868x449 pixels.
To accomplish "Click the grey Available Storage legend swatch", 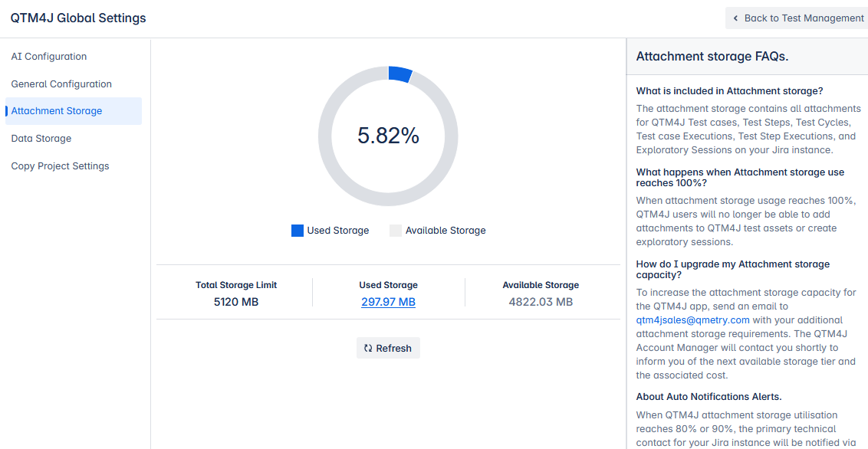I will click(x=396, y=231).
